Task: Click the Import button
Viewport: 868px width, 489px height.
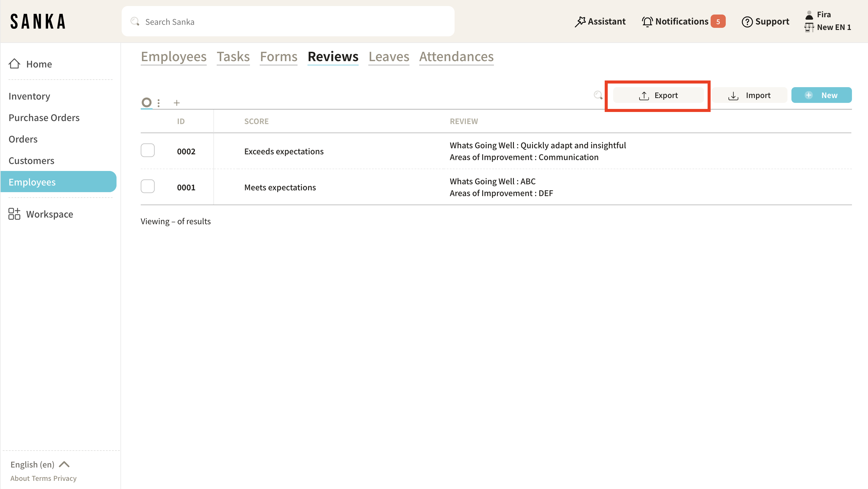Action: [x=749, y=95]
